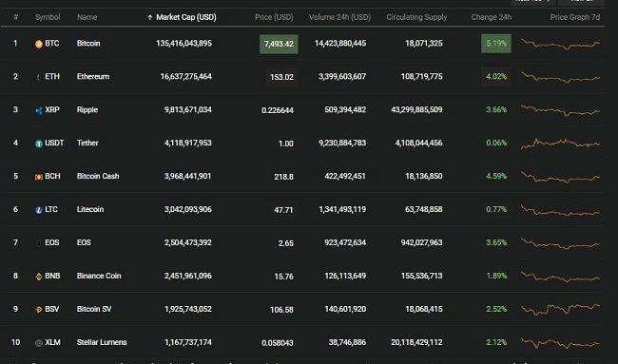Screen dimensions: 618x364
Task: Click the Bitcoin Cash BCH icon
Action: click(x=39, y=177)
